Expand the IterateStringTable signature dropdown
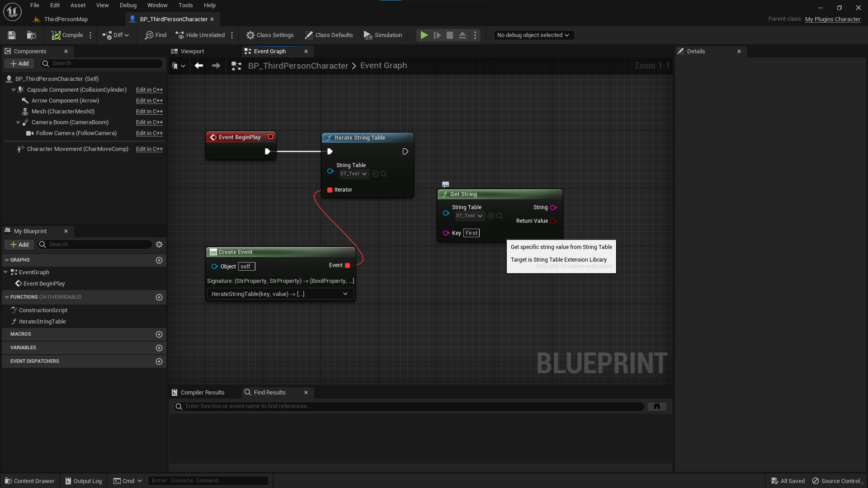Screen dimensions: 868x488 pos(345,294)
